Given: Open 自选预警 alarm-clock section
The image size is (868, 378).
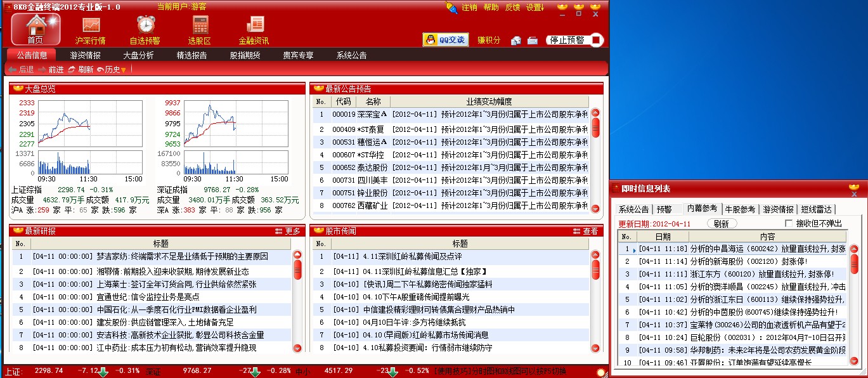Looking at the screenshot, I should (x=145, y=30).
